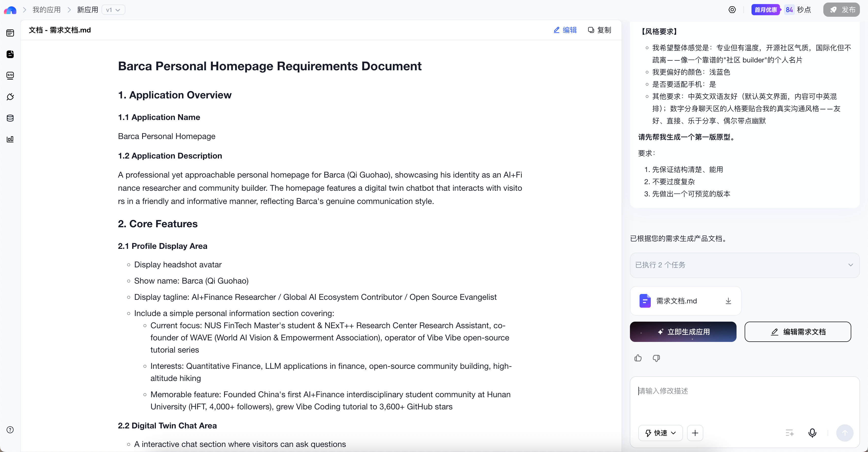Viewport: 868px width, 452px height.
Task: Click 立即生成应用 button
Action: pos(683,332)
